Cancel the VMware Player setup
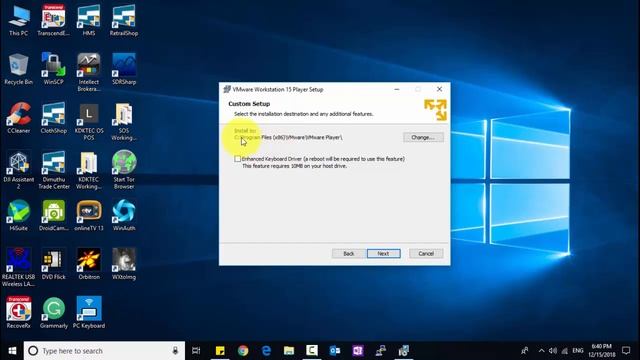Viewport: 640px width, 360px height. coord(426,253)
